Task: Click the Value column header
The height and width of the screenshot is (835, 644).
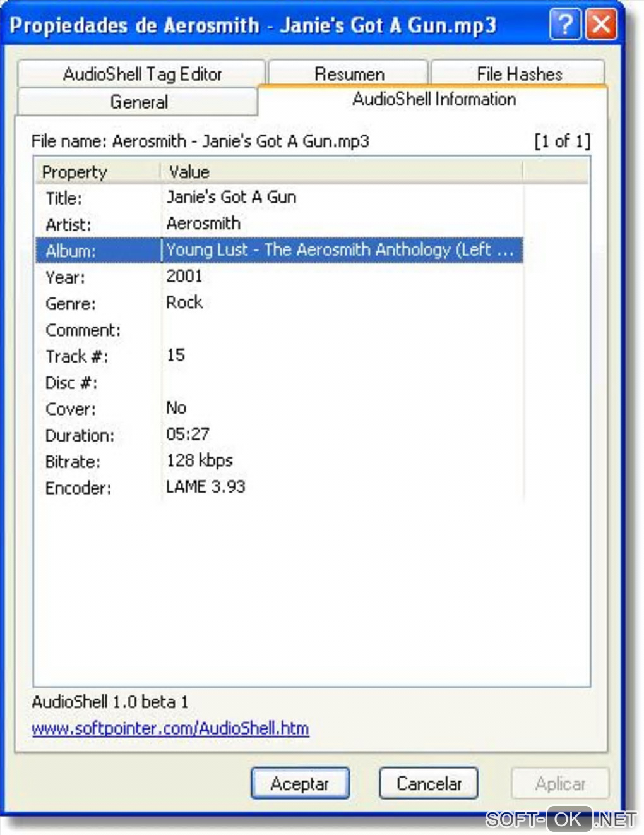Action: point(341,172)
